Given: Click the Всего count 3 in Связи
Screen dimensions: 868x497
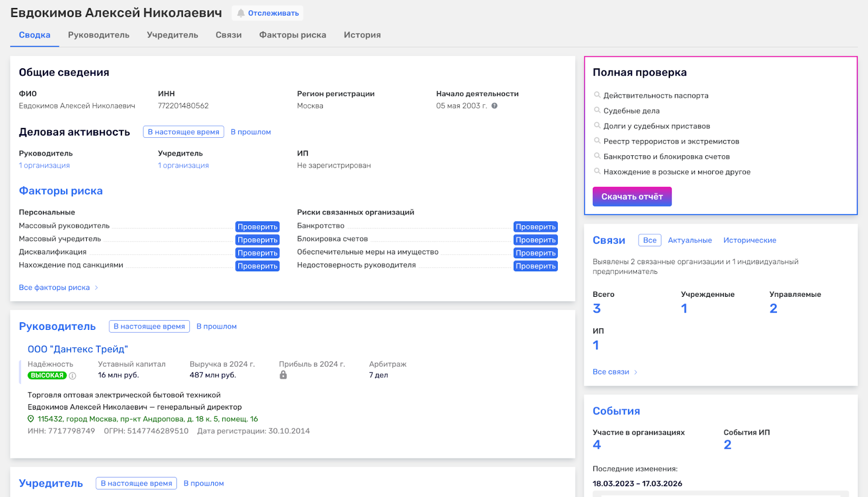Looking at the screenshot, I should click(x=597, y=309).
